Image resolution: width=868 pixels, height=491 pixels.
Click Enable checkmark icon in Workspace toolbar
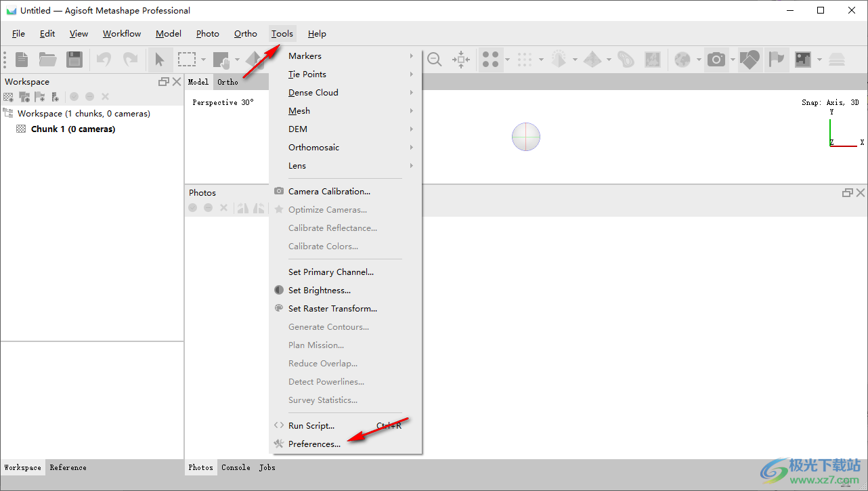click(74, 97)
